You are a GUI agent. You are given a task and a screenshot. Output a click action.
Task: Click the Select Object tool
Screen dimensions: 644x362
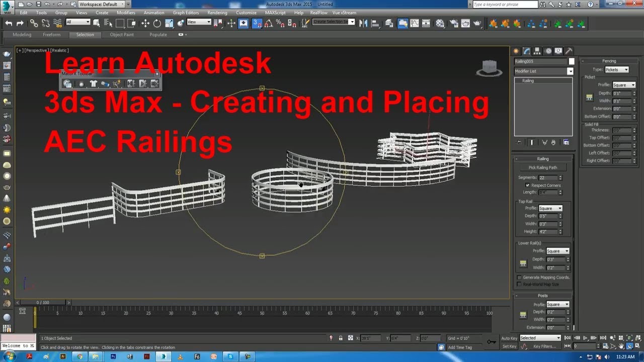click(97, 23)
